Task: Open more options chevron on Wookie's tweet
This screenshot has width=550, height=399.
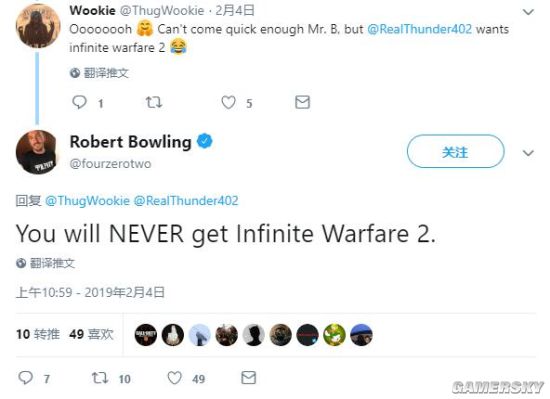Action: pyautogui.click(x=528, y=12)
